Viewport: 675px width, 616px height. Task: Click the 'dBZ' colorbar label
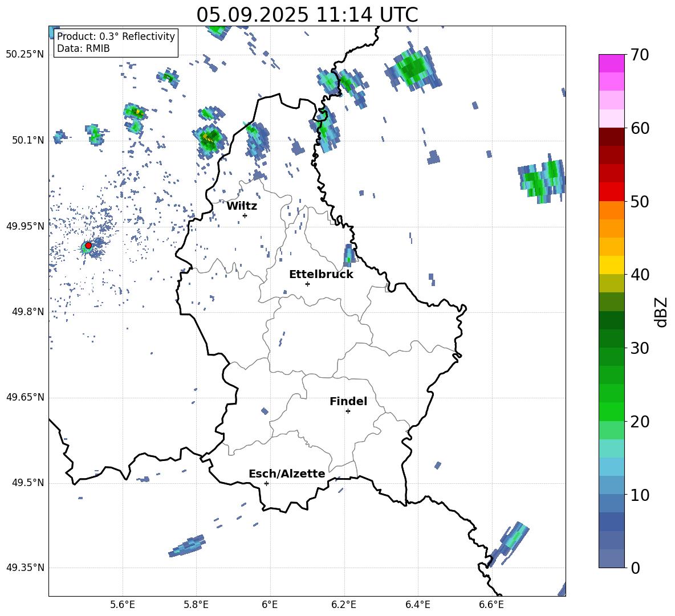661,312
